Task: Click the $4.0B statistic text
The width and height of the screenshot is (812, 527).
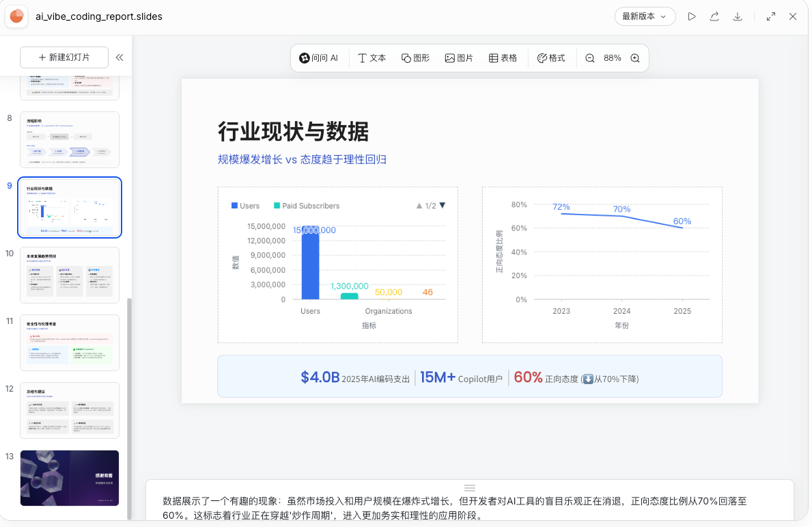Action: coord(320,377)
